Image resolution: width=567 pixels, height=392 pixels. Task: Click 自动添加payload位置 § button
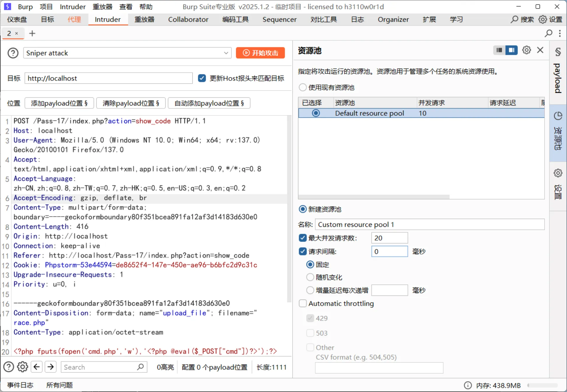[209, 103]
